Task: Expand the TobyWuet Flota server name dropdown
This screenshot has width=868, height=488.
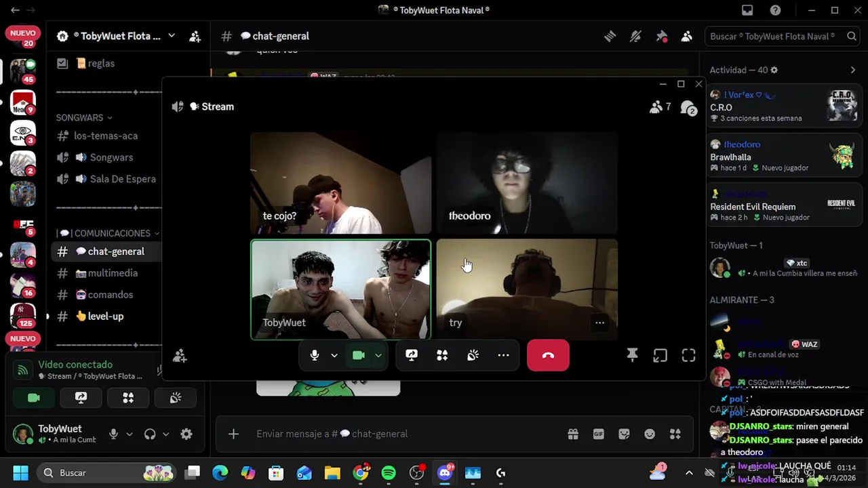Action: coord(172,36)
